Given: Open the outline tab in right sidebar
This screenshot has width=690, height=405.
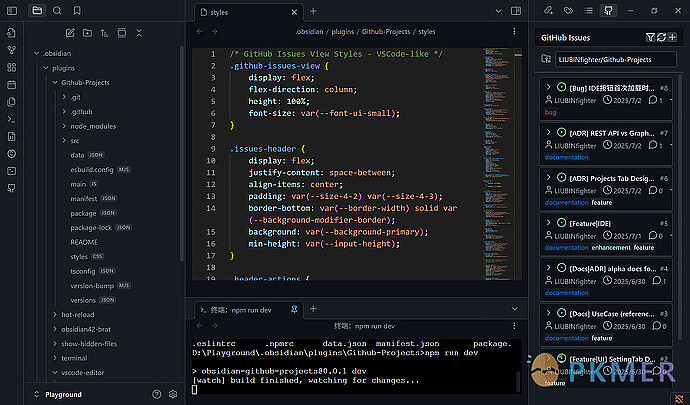Looking at the screenshot, I should click(x=588, y=11).
